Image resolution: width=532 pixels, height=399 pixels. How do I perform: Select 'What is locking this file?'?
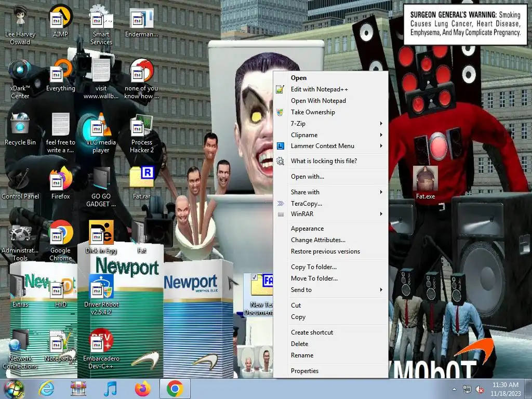[330, 161]
